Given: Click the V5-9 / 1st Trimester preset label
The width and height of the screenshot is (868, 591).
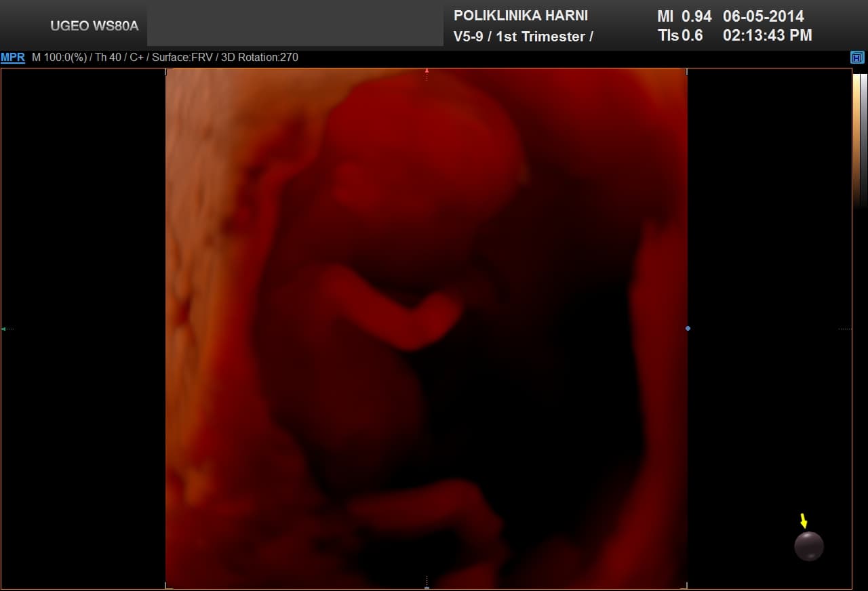Looking at the screenshot, I should 523,37.
